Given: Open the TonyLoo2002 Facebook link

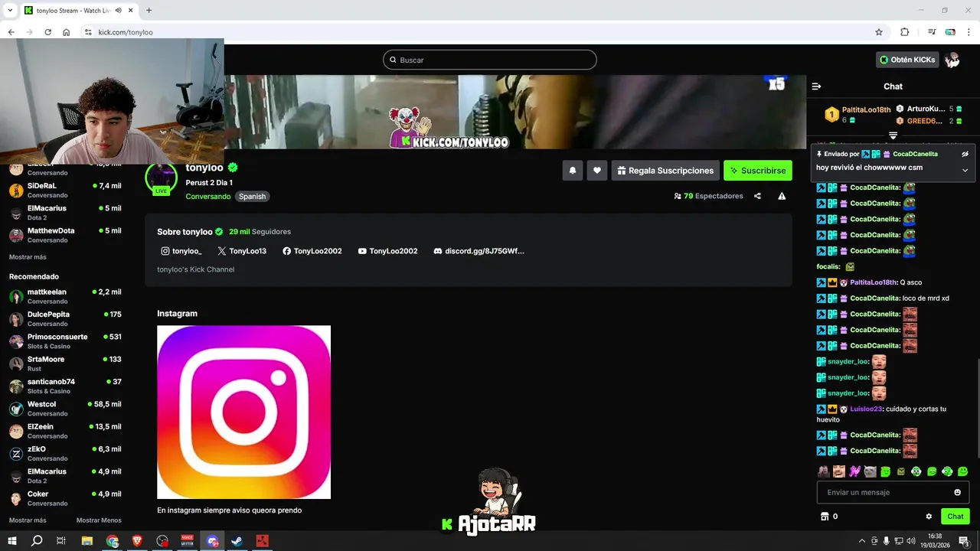Looking at the screenshot, I should [312, 251].
